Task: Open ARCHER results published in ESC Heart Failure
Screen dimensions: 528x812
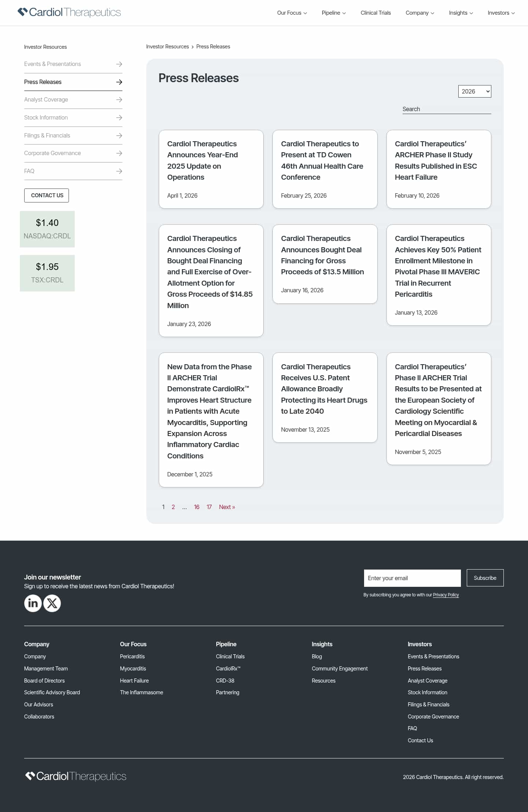Action: point(439,169)
